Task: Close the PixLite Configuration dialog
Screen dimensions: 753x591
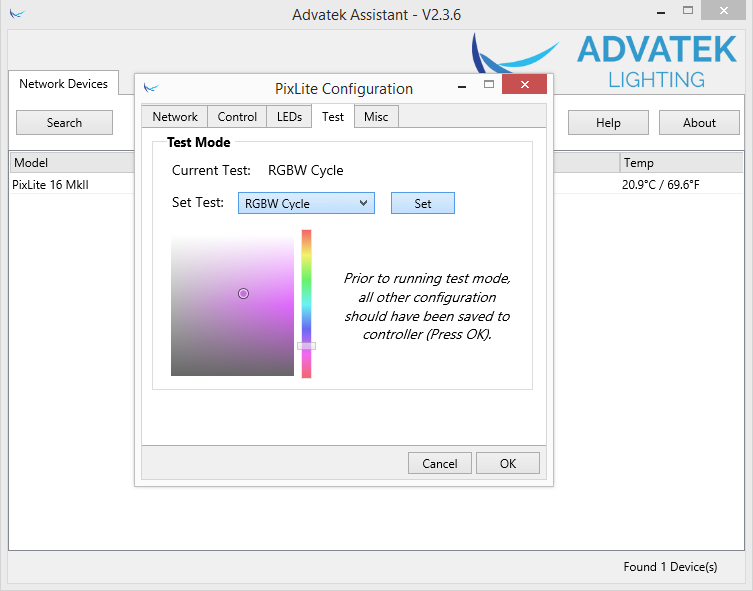Action: 524,84
